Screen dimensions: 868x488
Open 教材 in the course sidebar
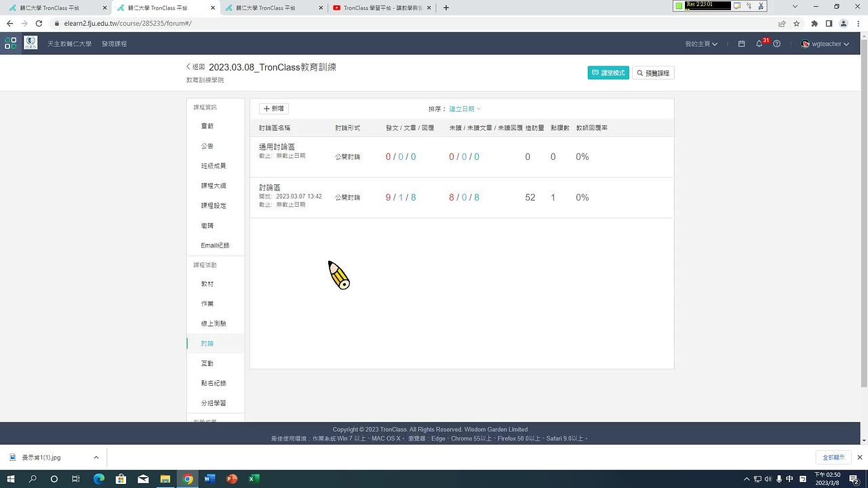coord(207,284)
